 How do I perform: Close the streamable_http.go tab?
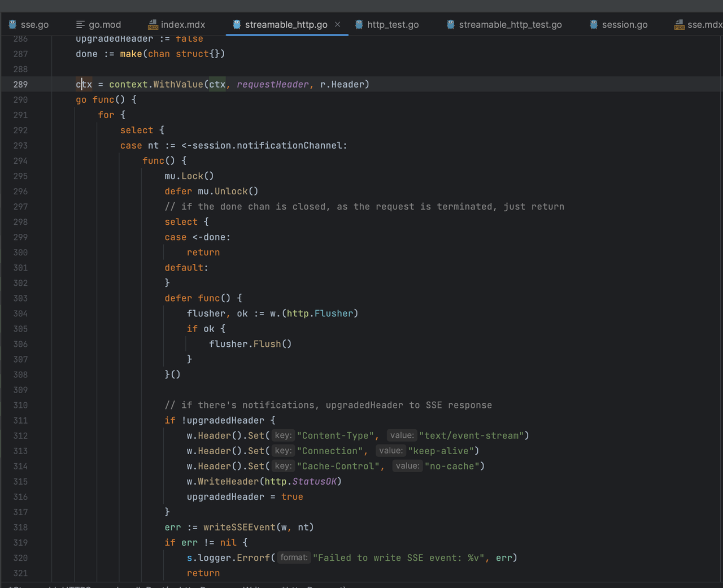point(337,24)
